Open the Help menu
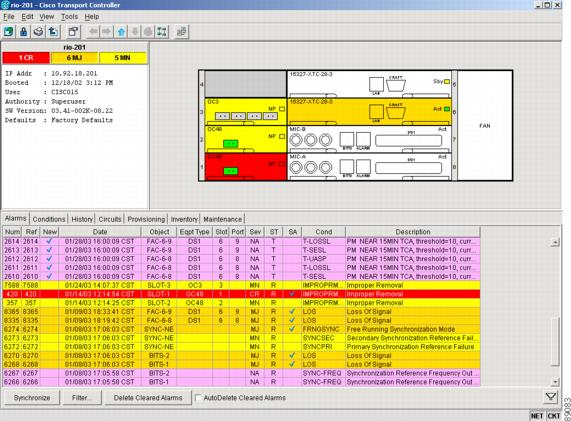This screenshot has height=421, width=571. click(92, 17)
